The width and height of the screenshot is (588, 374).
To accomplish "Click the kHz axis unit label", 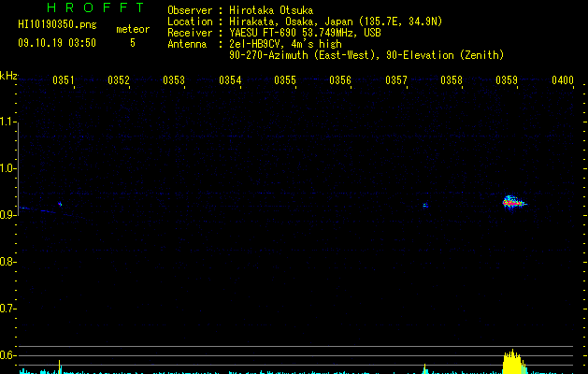I will coord(8,76).
